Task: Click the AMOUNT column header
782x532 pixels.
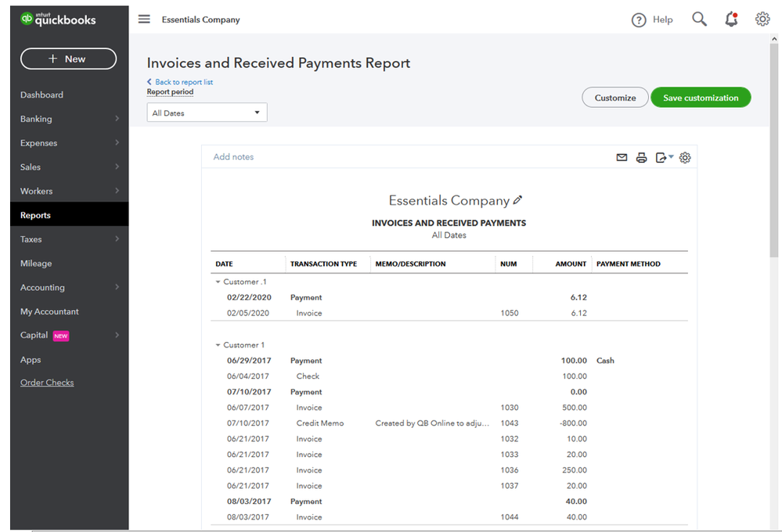Action: pyautogui.click(x=571, y=264)
